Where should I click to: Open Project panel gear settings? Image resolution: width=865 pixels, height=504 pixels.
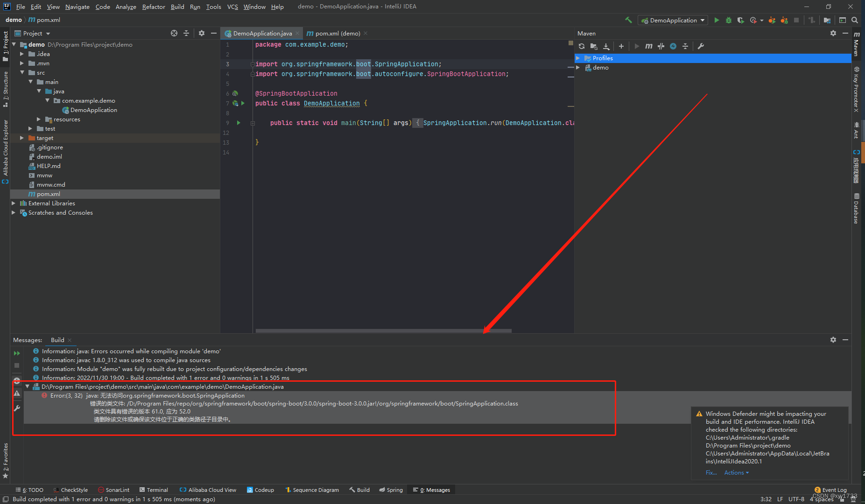tap(202, 33)
